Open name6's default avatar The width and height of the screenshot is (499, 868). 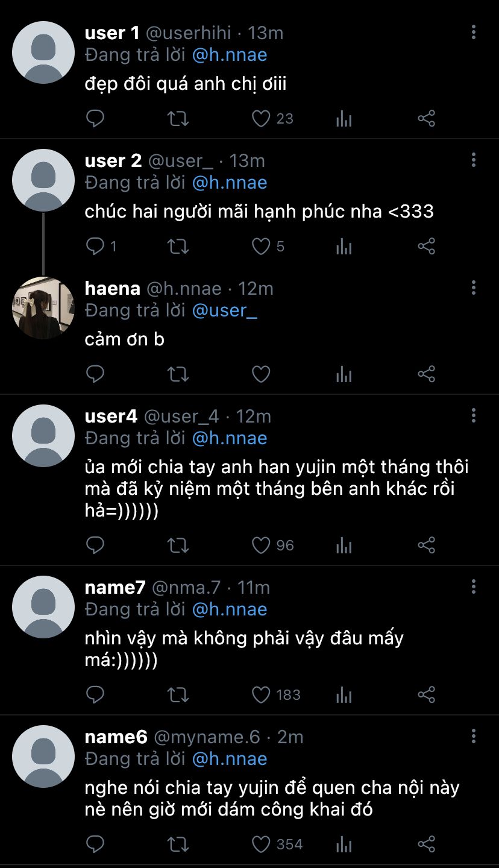pos(43,756)
